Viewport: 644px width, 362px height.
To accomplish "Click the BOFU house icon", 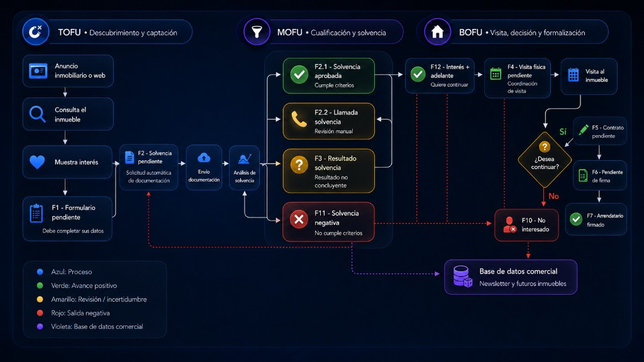I will coord(438,31).
